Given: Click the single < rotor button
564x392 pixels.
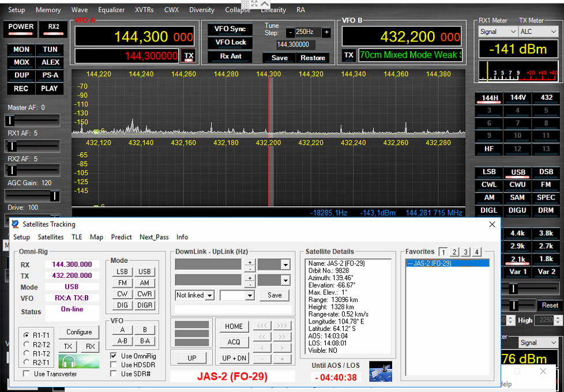Looking at the screenshot, I should click(262, 348).
